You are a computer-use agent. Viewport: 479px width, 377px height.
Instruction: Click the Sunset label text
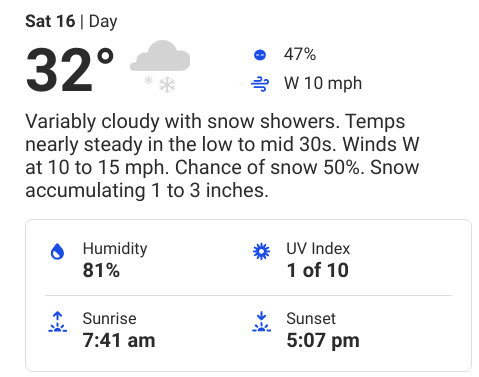point(311,319)
